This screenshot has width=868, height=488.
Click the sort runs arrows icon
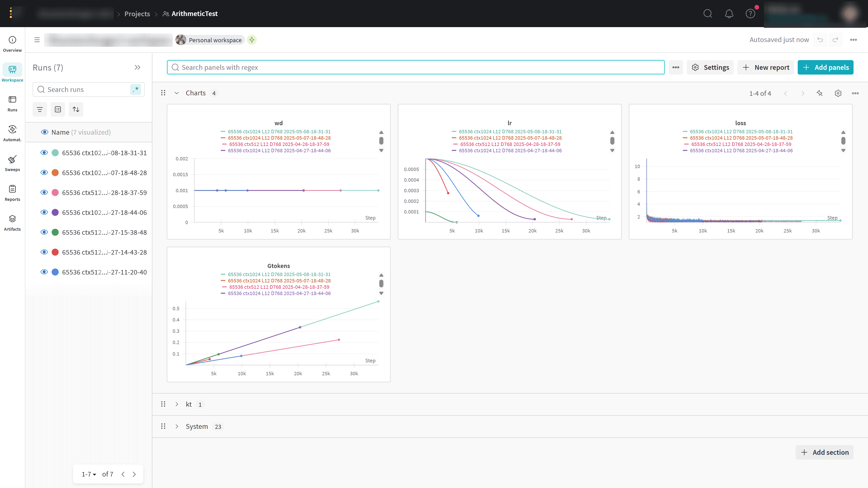(x=76, y=109)
